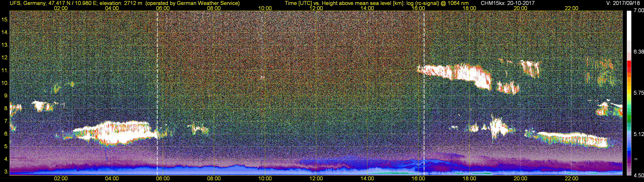Click "12:00" on the top time axis
Image resolution: width=644 pixels, height=182 pixels.
[316, 8]
